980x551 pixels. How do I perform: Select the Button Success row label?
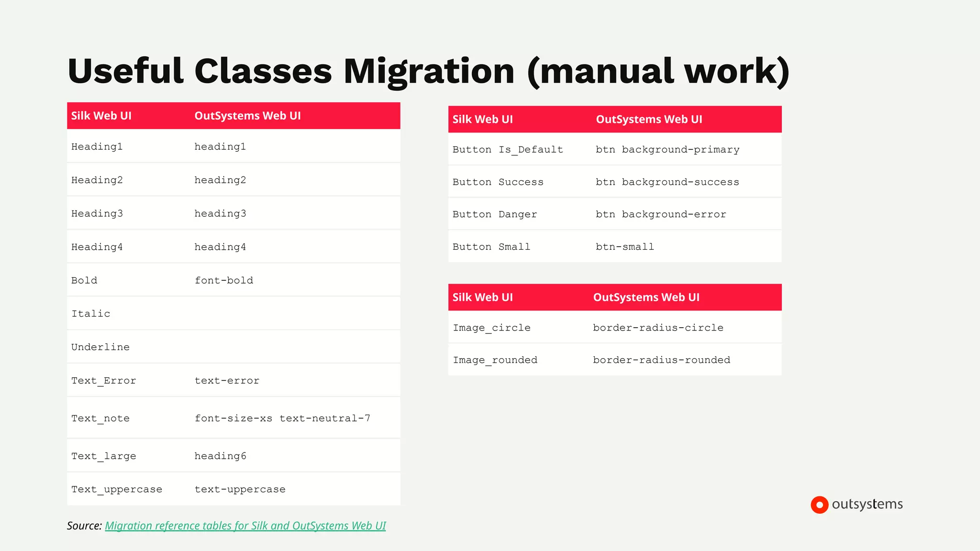498,182
